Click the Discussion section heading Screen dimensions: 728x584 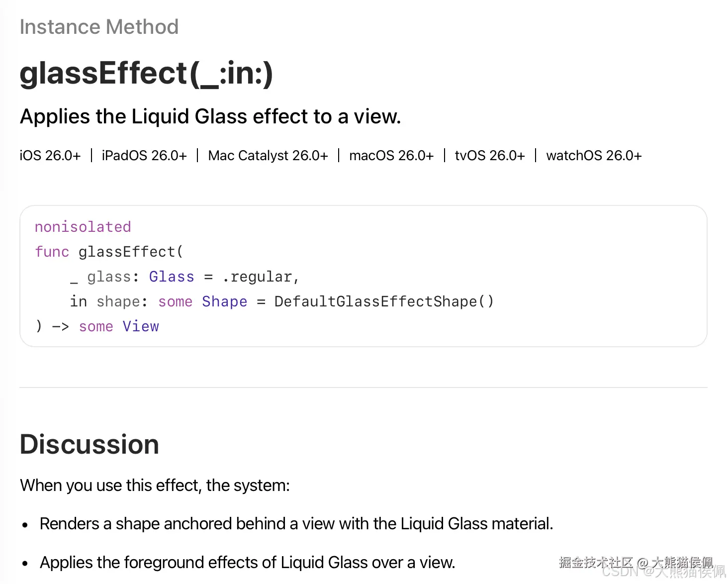tap(90, 444)
